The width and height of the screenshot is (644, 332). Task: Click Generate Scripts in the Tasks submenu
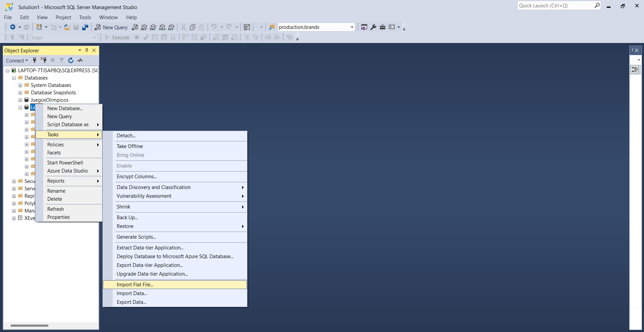[136, 237]
